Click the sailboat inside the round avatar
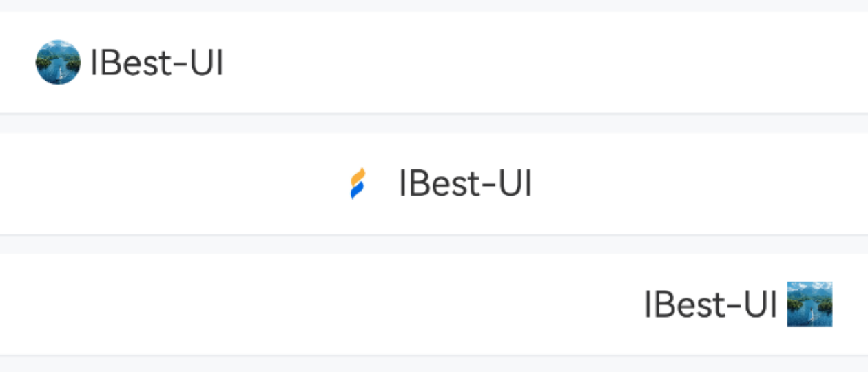Screen dimensions: 868x372 (x=61, y=71)
